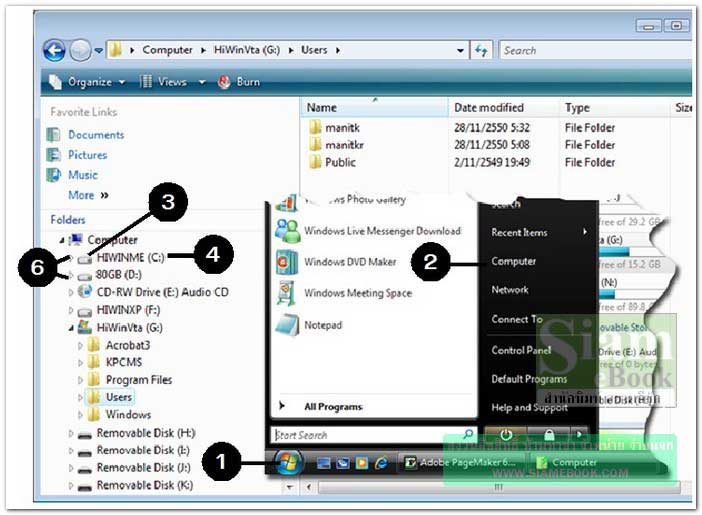The image size is (702, 515).
Task: Collapse the HiWinVta (G:) drive node
Action: (71, 328)
